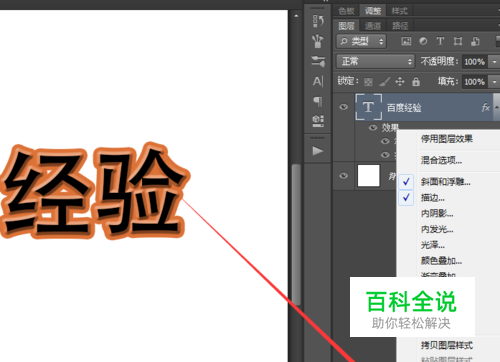The image size is (500, 362).
Task: Expand the 不透明度 opacity dropdown arrow
Action: (494, 62)
